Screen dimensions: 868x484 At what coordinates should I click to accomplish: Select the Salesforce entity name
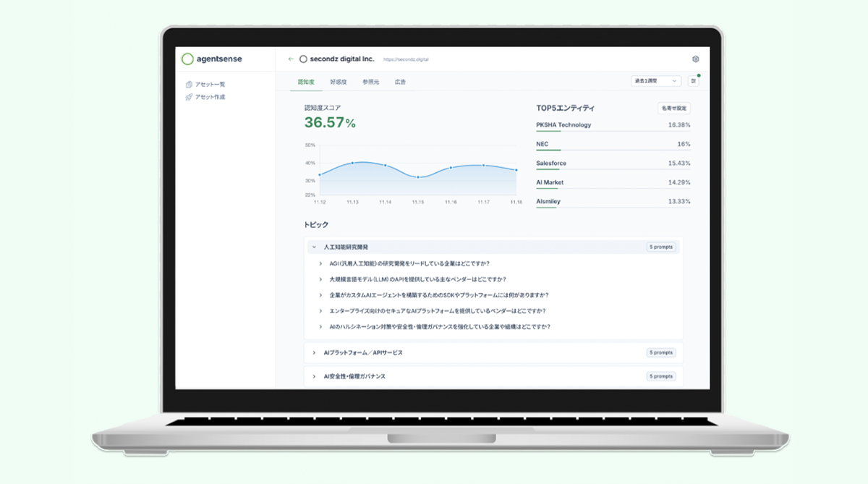(x=551, y=164)
